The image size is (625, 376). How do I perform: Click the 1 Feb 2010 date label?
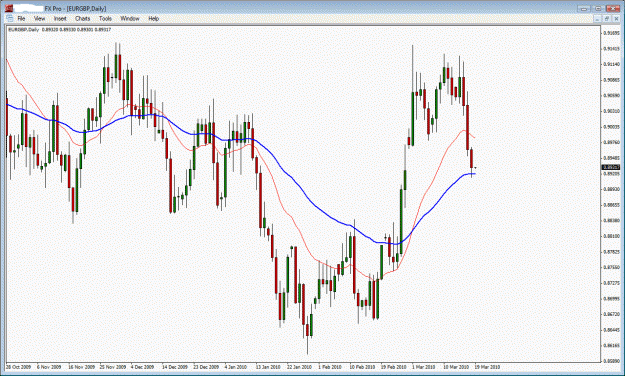pos(330,367)
